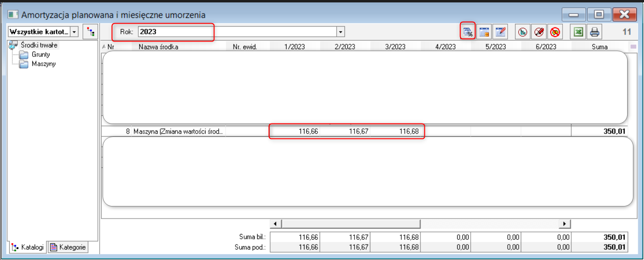Screen dimensions: 644x260
Task: Select the Maszyny tree item
Action: 43,64
